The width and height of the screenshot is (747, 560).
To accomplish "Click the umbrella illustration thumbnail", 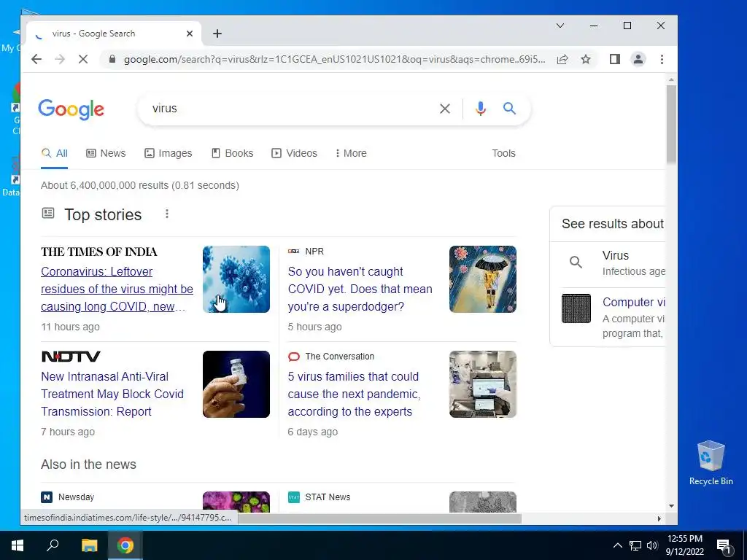I will click(483, 279).
